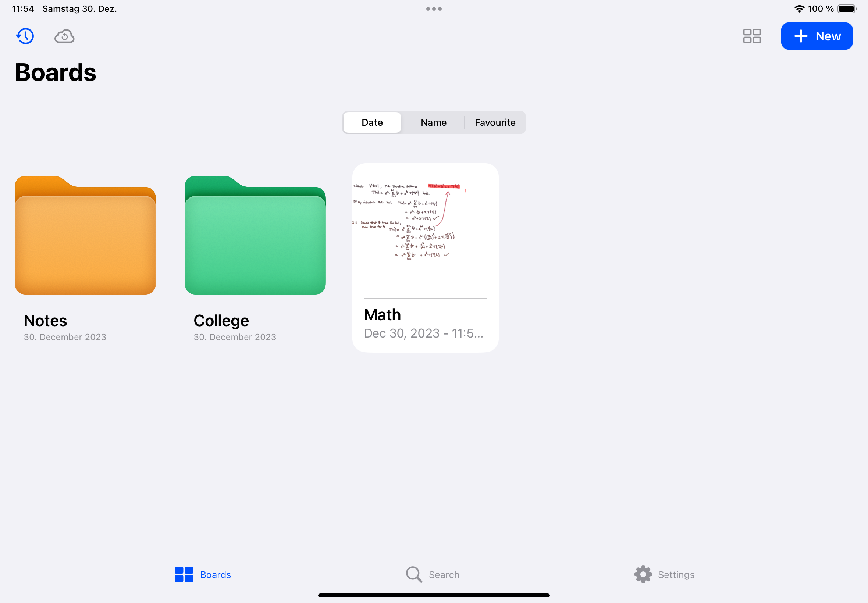This screenshot has width=868, height=603.
Task: Tap the home indicator bar
Action: pyautogui.click(x=433, y=595)
